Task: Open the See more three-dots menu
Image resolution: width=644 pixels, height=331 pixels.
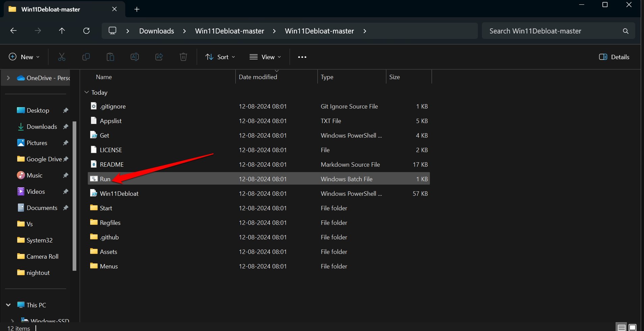Action: (x=302, y=57)
